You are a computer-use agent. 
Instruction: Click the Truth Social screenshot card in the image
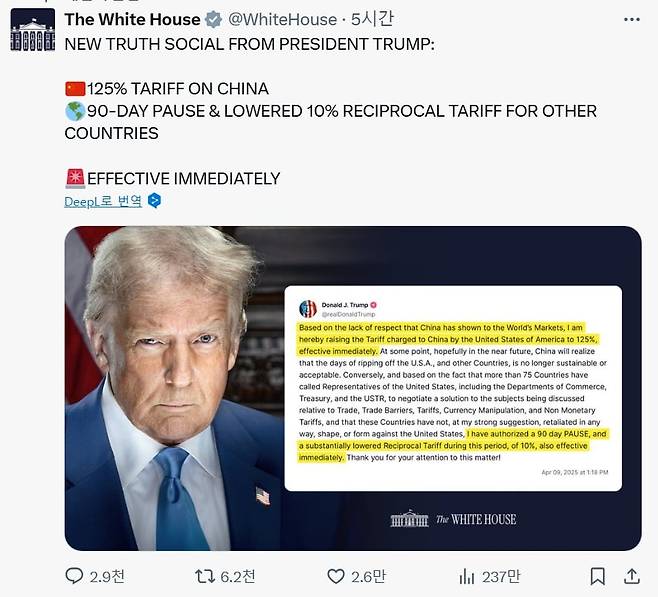coord(453,388)
